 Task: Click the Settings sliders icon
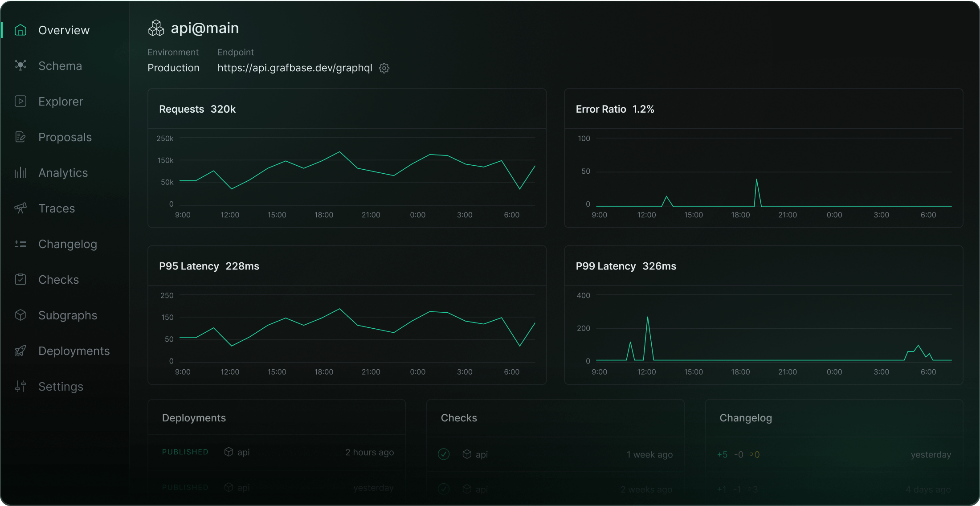pyautogui.click(x=20, y=387)
